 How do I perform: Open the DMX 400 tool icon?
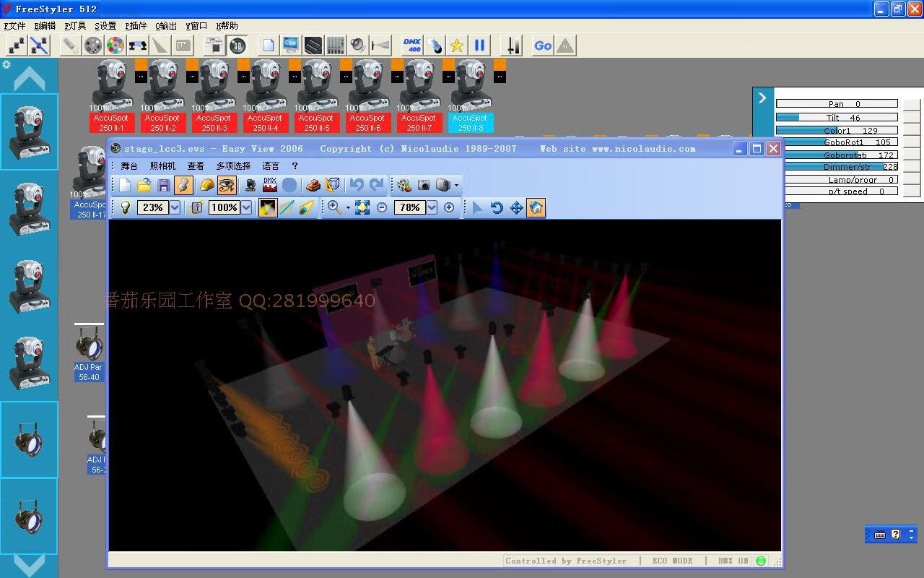coord(411,46)
